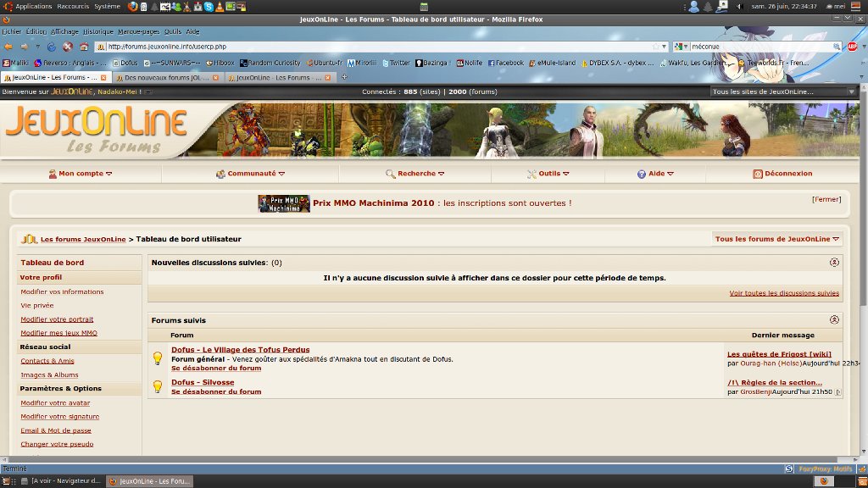Image resolution: width=868 pixels, height=488 pixels.
Task: Open the Applications menu in top panel
Action: pyautogui.click(x=33, y=7)
